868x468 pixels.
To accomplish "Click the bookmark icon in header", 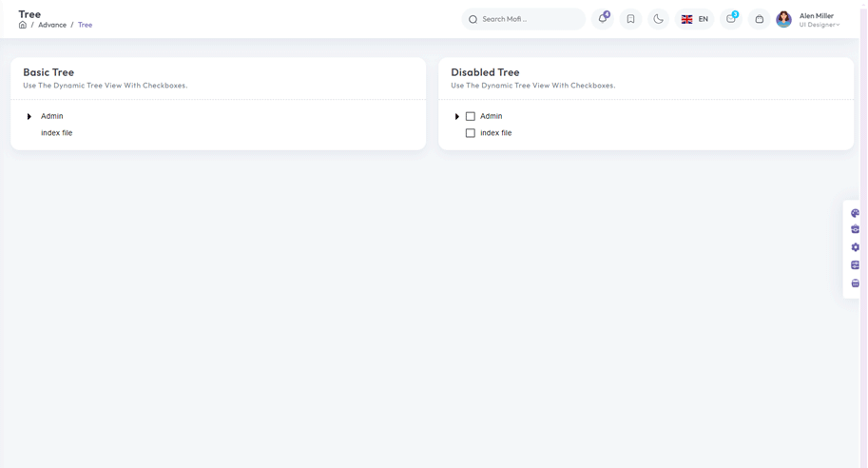I will (x=630, y=19).
